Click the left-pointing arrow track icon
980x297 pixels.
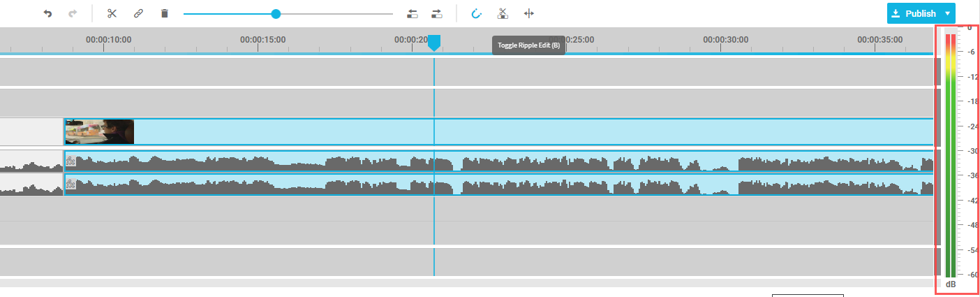413,13
